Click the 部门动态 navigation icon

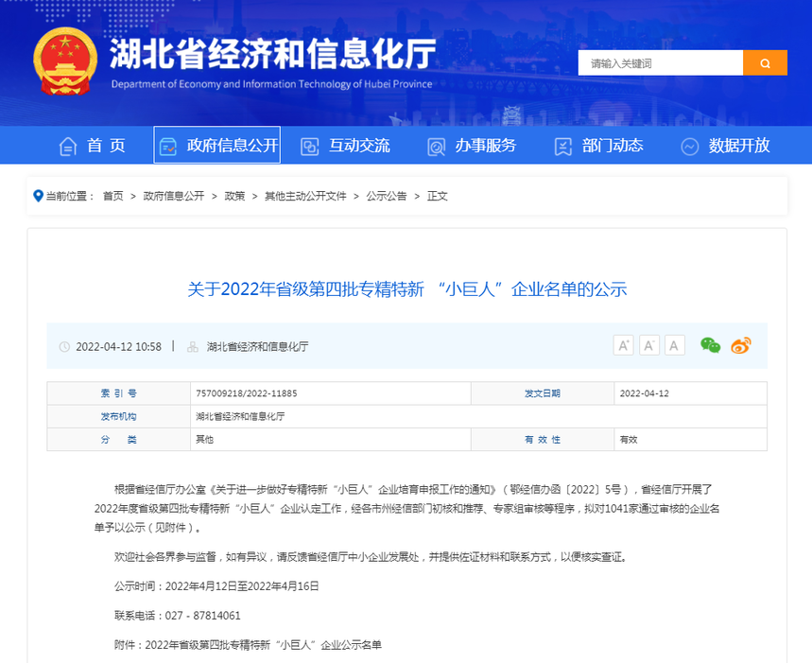(562, 147)
